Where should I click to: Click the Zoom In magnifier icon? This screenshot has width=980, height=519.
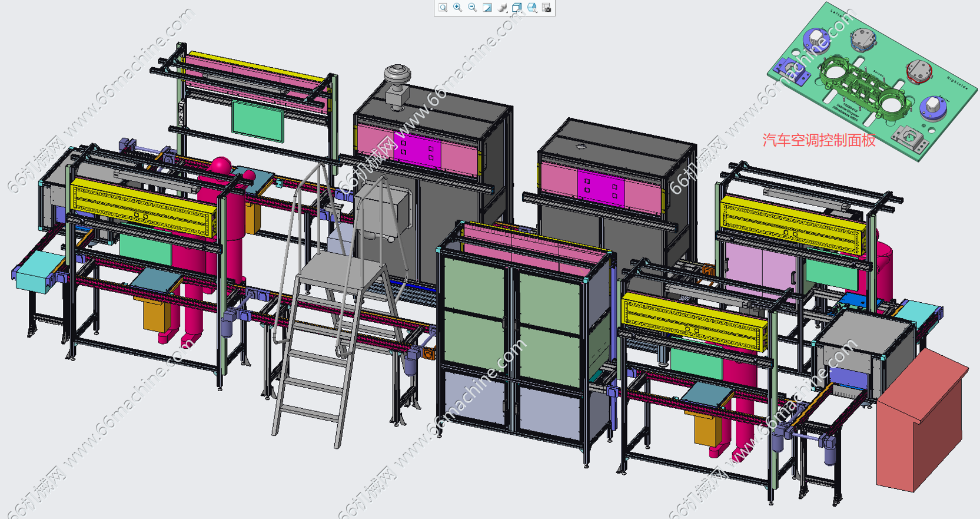point(457,8)
